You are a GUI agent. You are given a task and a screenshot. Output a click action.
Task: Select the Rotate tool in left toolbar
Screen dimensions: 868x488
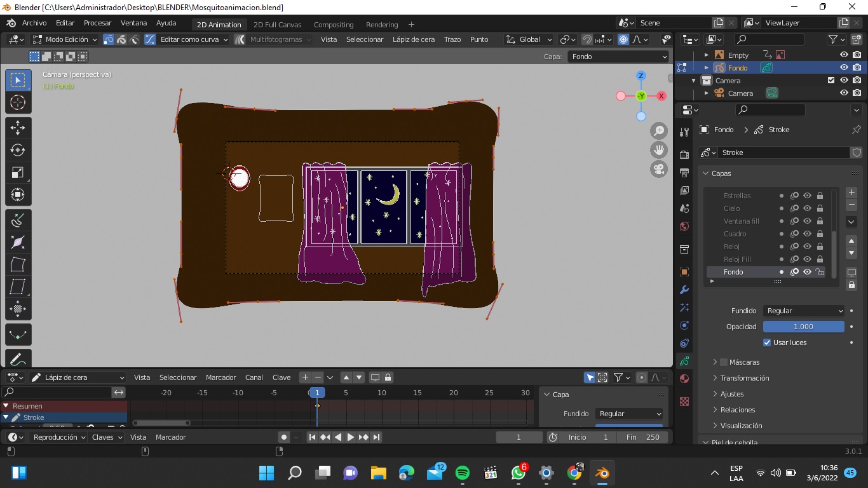pos(18,150)
